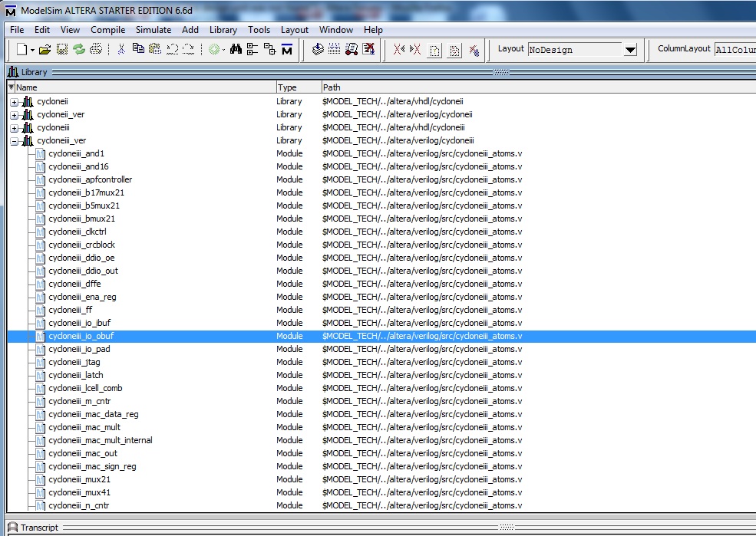Click the binoculars Find icon
This screenshot has width=756, height=536.
pyautogui.click(x=236, y=49)
